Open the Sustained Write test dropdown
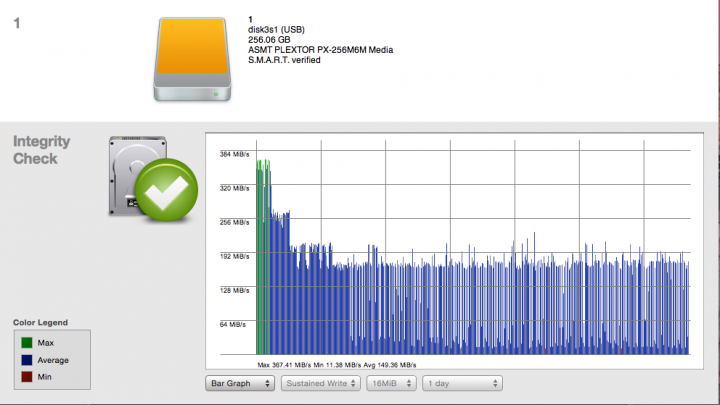The image size is (720, 405). coord(321,383)
